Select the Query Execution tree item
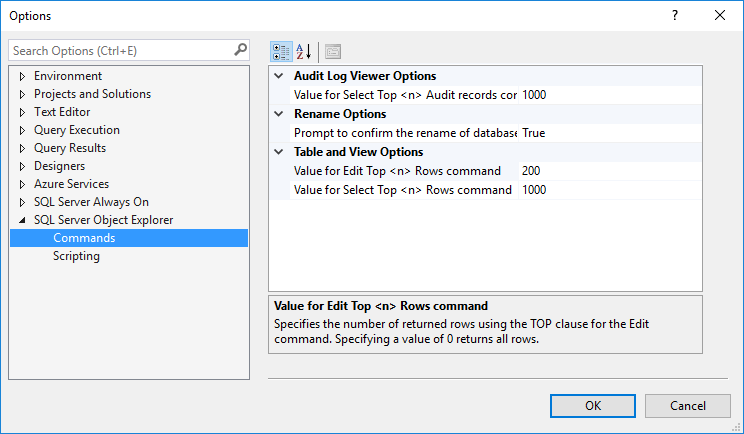Screen dimensions: 744x434 [77, 130]
